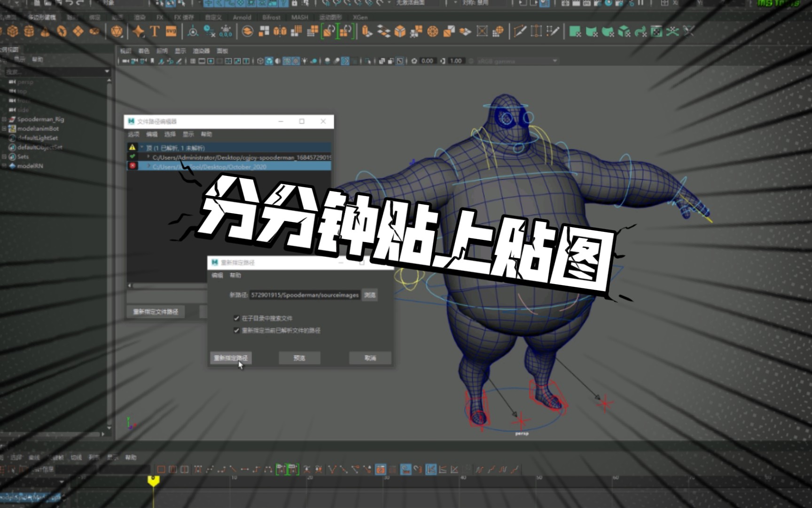Select the polygon Type text tool
Screen dimensions: 812x508
point(155,32)
